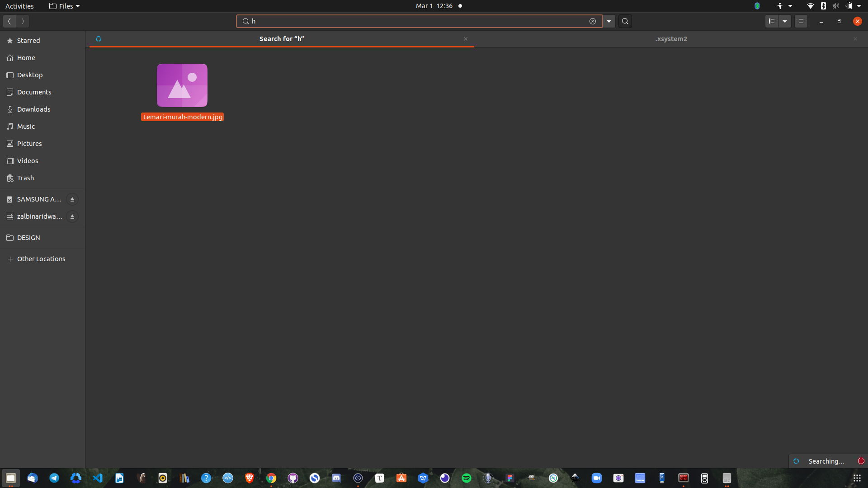This screenshot has height=488, width=868.
Task: Open search filter options dropdown
Action: (x=609, y=21)
